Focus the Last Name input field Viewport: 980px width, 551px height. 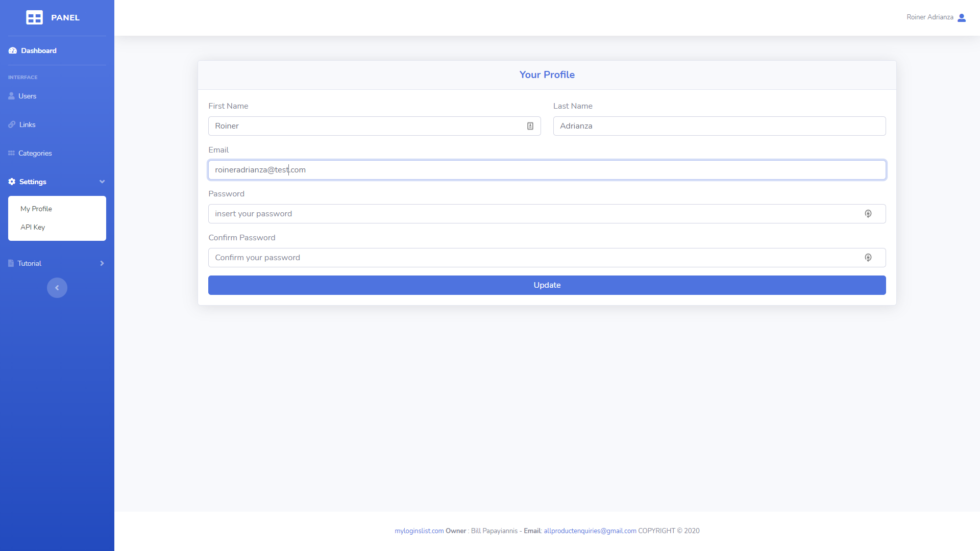coord(719,126)
